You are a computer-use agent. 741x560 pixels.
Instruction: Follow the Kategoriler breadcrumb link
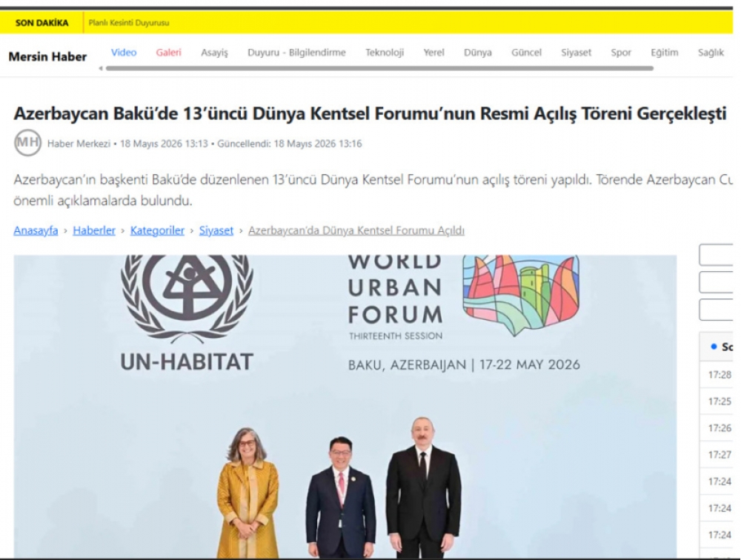click(157, 230)
